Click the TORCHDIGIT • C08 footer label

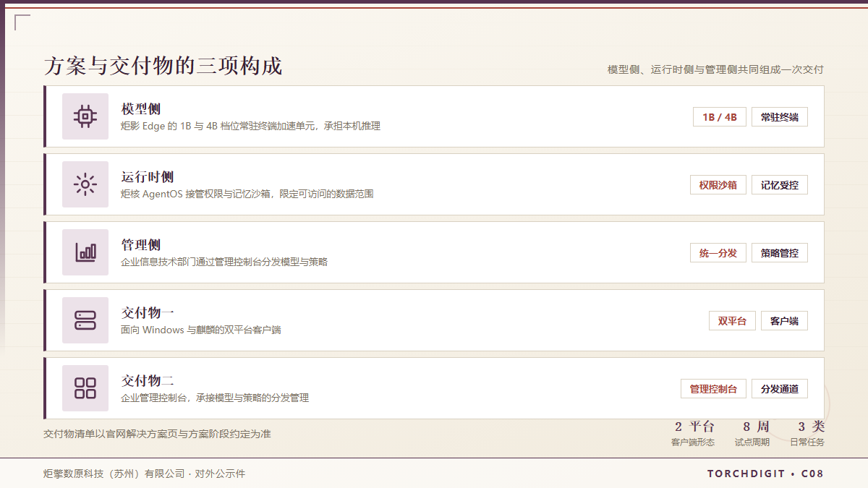[765, 474]
